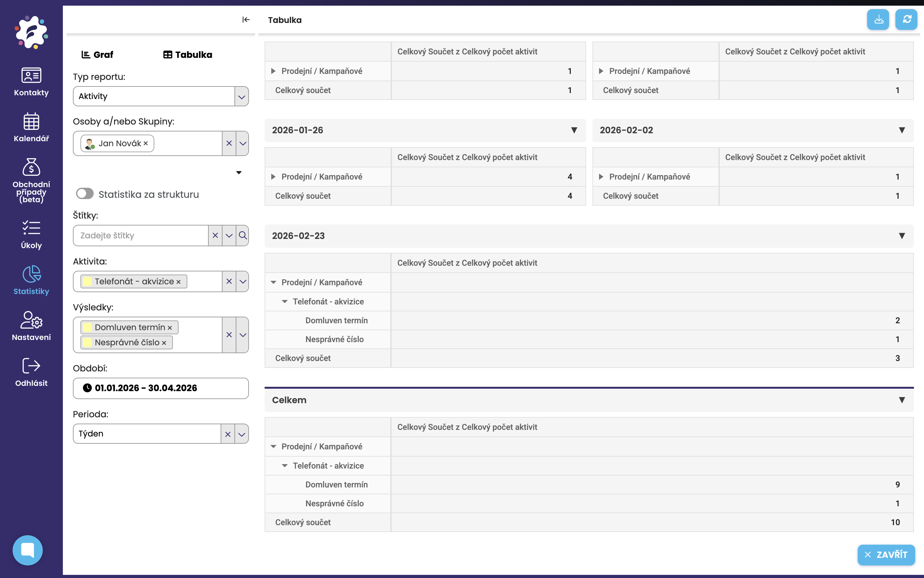Switch to the Tabulka tab
The image size is (924, 578).
(188, 55)
